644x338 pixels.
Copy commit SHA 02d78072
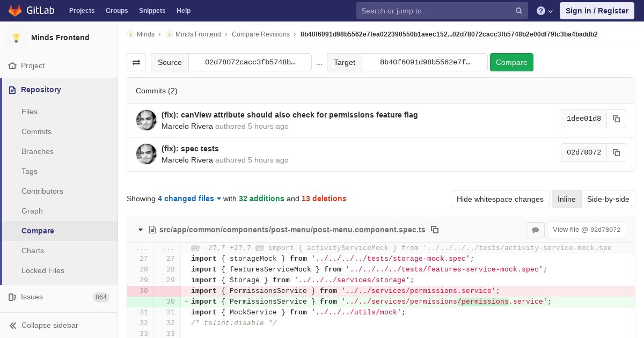(x=616, y=152)
